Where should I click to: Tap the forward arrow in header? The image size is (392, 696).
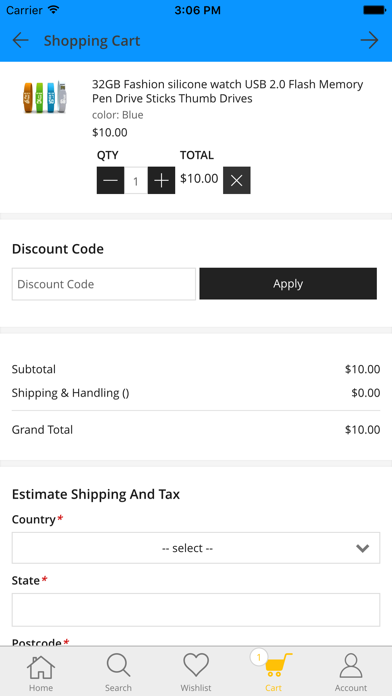click(x=369, y=40)
